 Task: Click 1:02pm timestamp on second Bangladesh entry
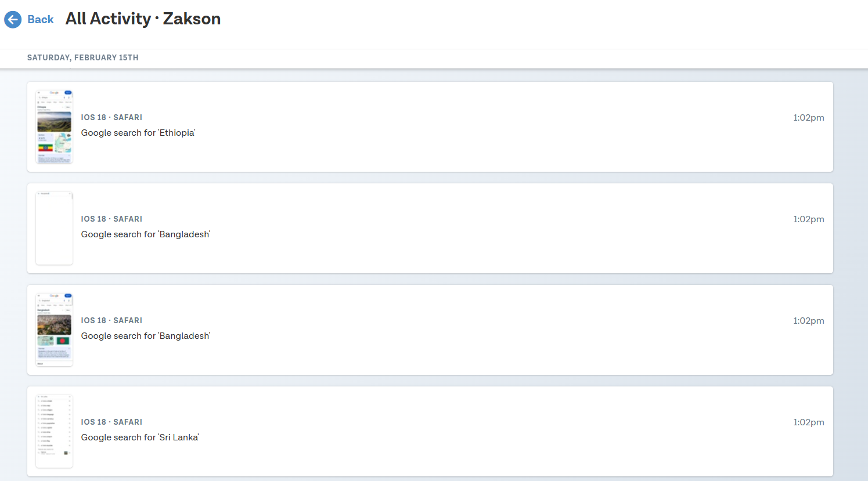pos(809,321)
